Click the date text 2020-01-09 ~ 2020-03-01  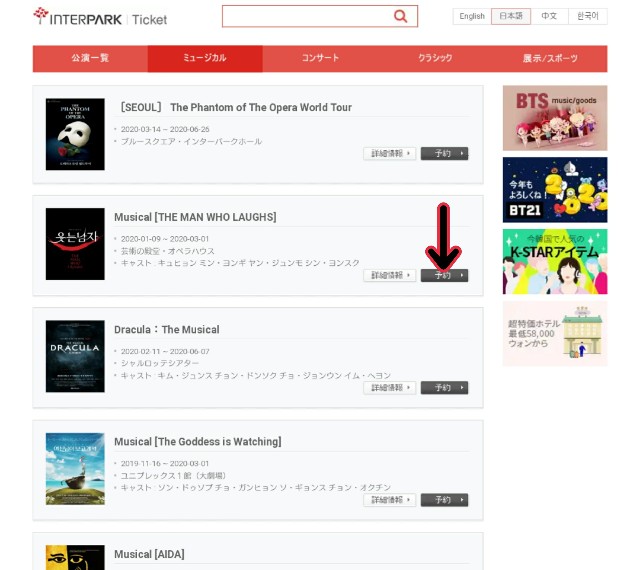(x=164, y=239)
